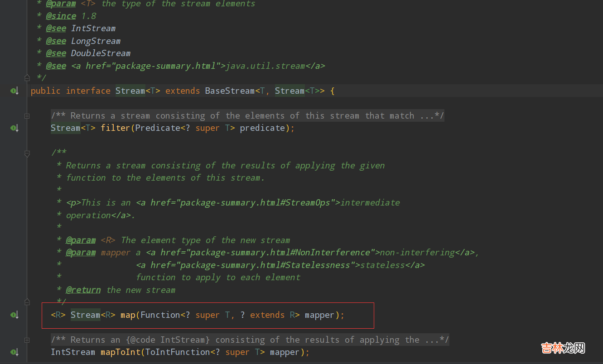Click the @return tag in map Javadoc

pyautogui.click(x=83, y=290)
